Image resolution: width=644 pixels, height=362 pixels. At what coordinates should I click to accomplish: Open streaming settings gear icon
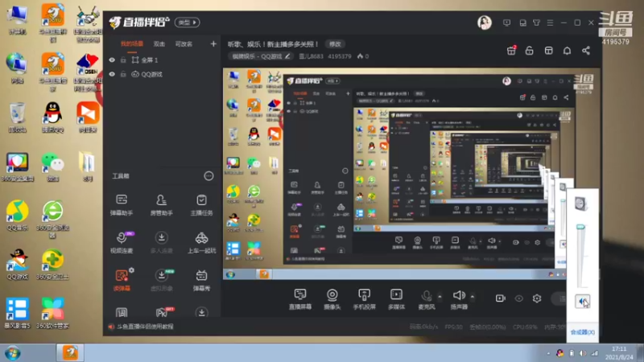(537, 298)
